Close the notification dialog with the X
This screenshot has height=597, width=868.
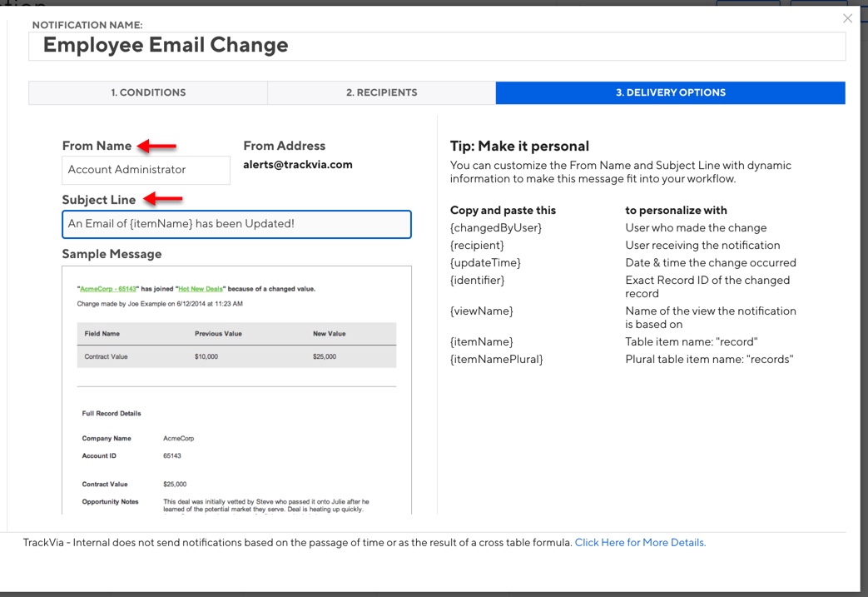847,17
